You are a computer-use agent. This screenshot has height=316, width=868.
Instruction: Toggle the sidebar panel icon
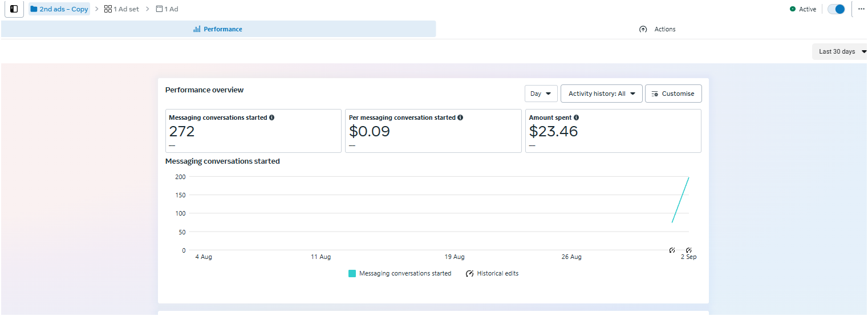coord(14,9)
